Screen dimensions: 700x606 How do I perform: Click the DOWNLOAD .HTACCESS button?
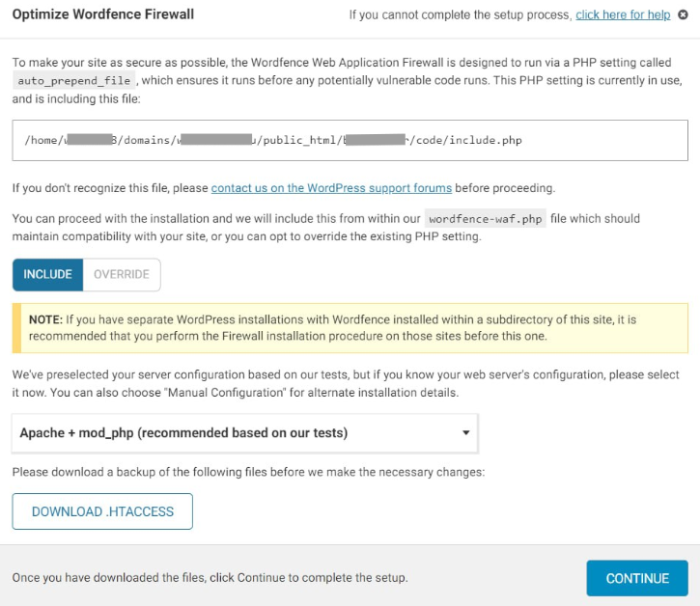(102, 511)
